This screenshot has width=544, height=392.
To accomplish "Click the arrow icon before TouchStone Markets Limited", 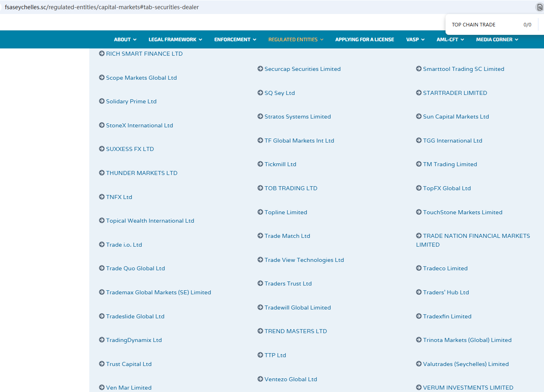I will pyautogui.click(x=419, y=212).
